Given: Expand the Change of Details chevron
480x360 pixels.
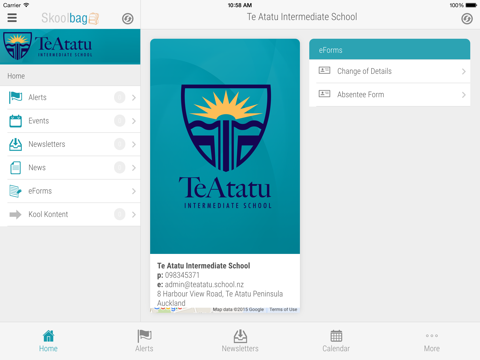Looking at the screenshot, I should [x=464, y=71].
